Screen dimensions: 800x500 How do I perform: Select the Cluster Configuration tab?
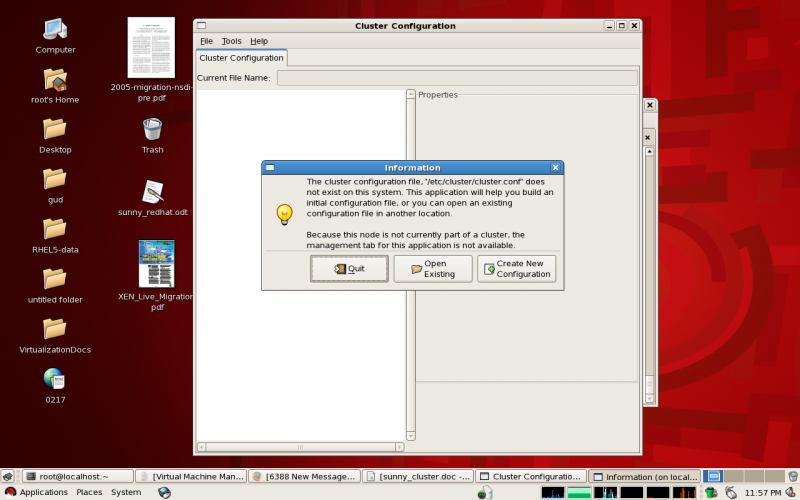[x=241, y=58]
